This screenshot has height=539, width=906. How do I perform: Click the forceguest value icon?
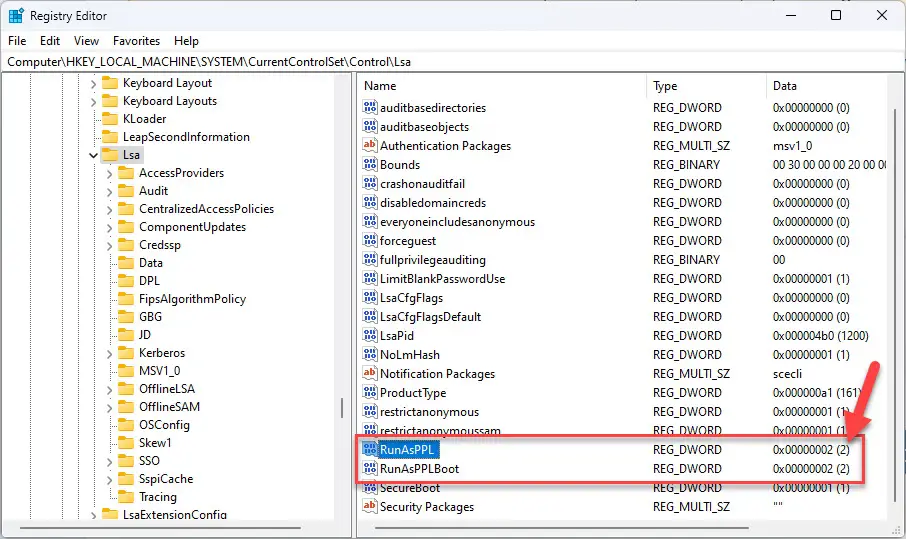pos(370,240)
